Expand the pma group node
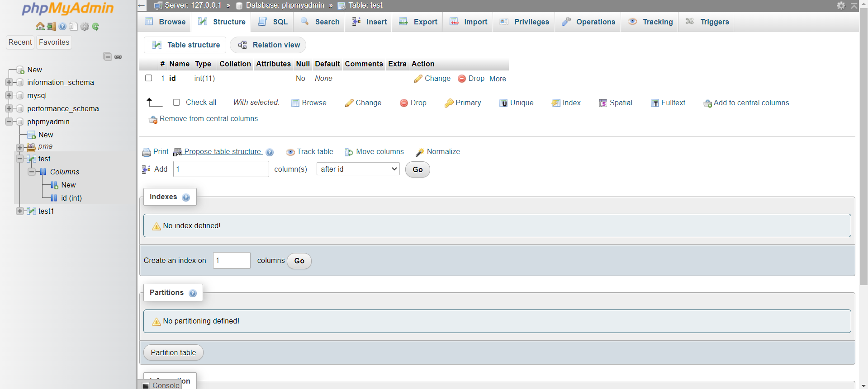This screenshot has height=389, width=868. pos(20,148)
